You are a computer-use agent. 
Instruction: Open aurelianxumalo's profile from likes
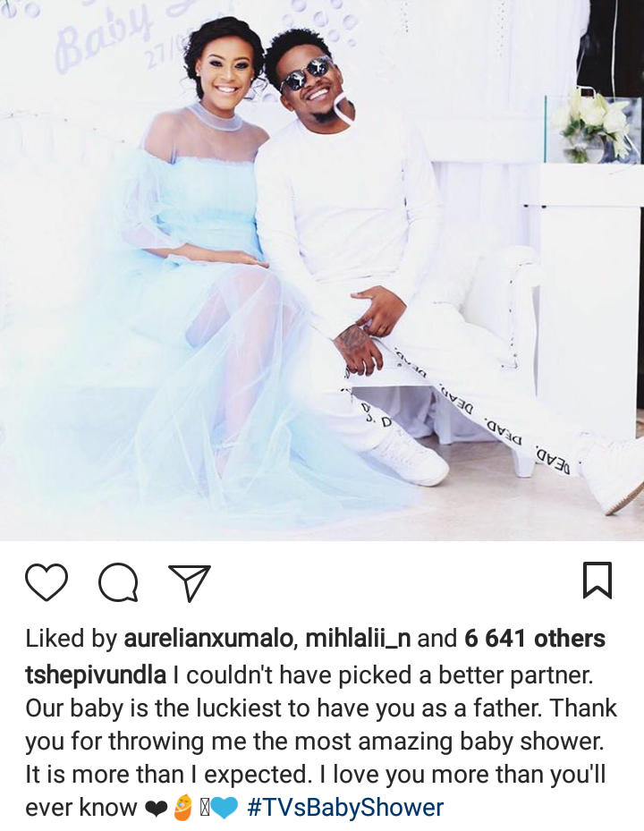pos(208,638)
